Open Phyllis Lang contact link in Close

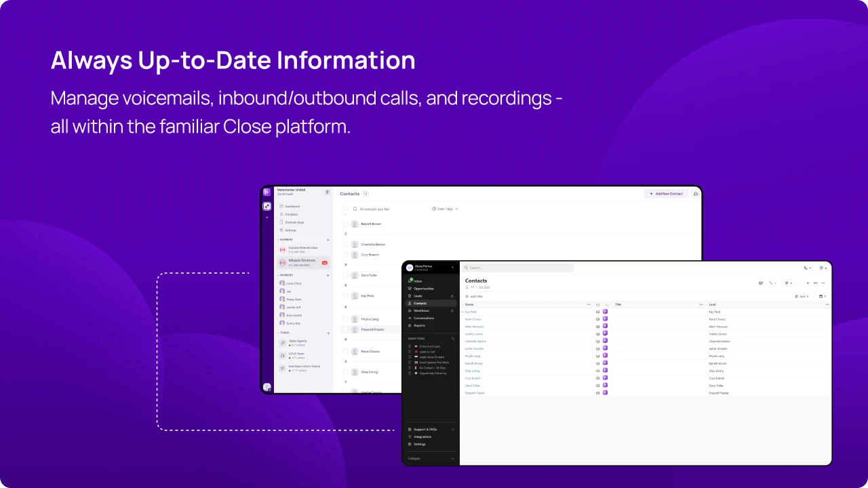point(473,356)
